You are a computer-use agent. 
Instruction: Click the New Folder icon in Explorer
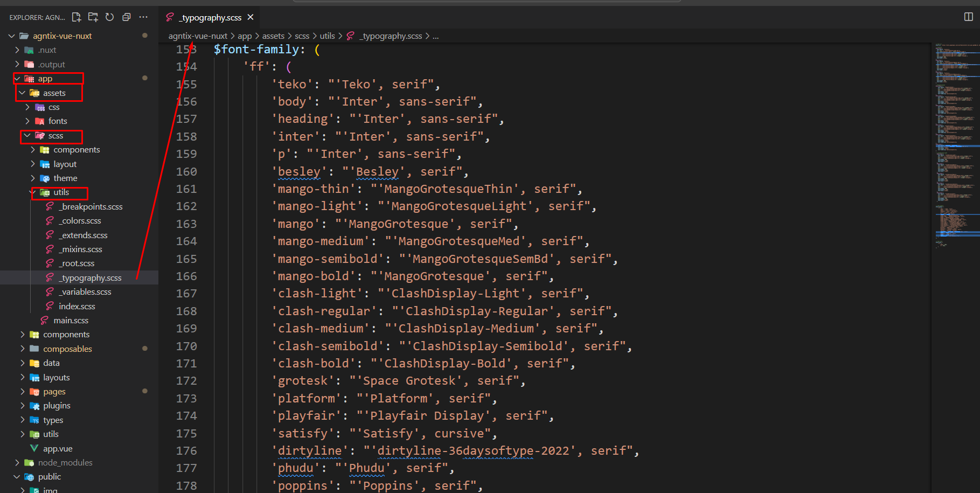93,17
